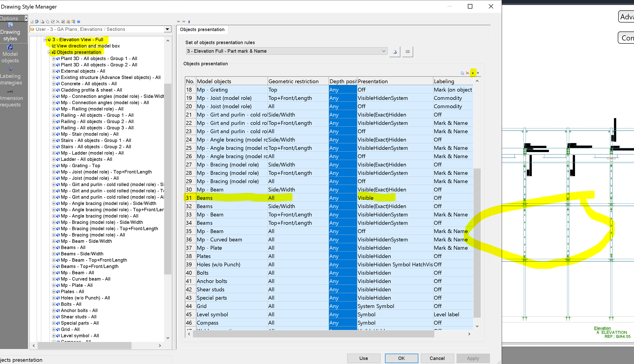Move rule up with green arrow icon
Image resolution: width=634 pixels, height=364 pixels.
473,73
